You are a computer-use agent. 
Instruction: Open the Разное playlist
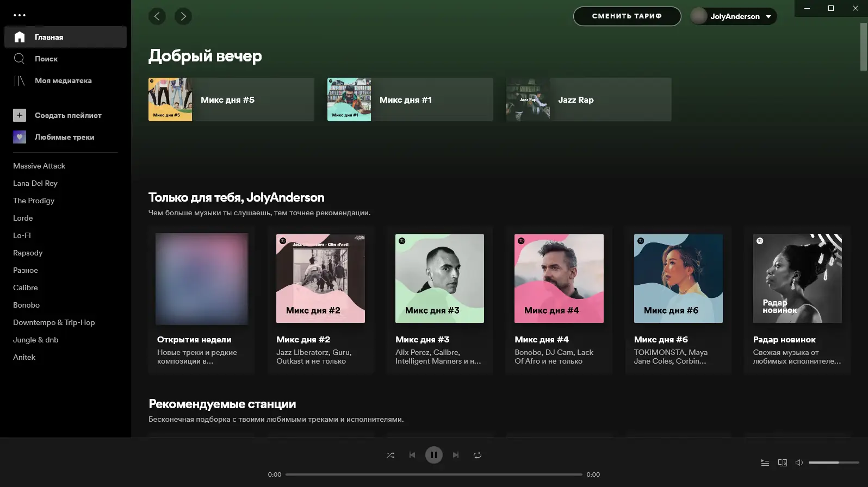(26, 270)
